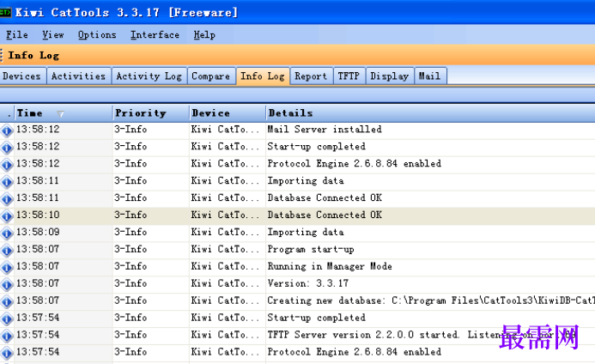
Task: Click info icon of Creating new database row
Action: click(x=7, y=301)
